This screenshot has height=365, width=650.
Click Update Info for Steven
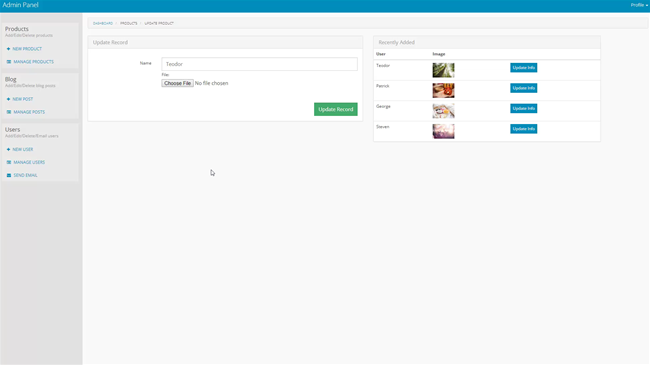pos(524,129)
